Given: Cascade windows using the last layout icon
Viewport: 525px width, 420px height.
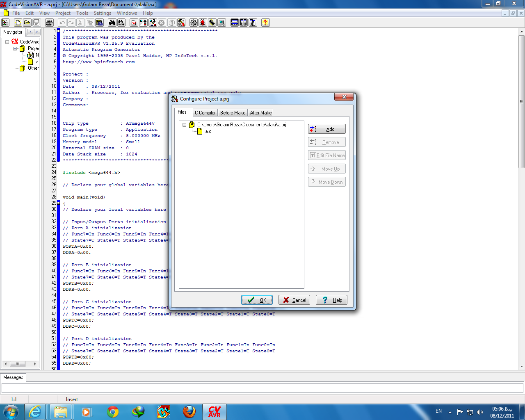Looking at the screenshot, I should tap(253, 23).
